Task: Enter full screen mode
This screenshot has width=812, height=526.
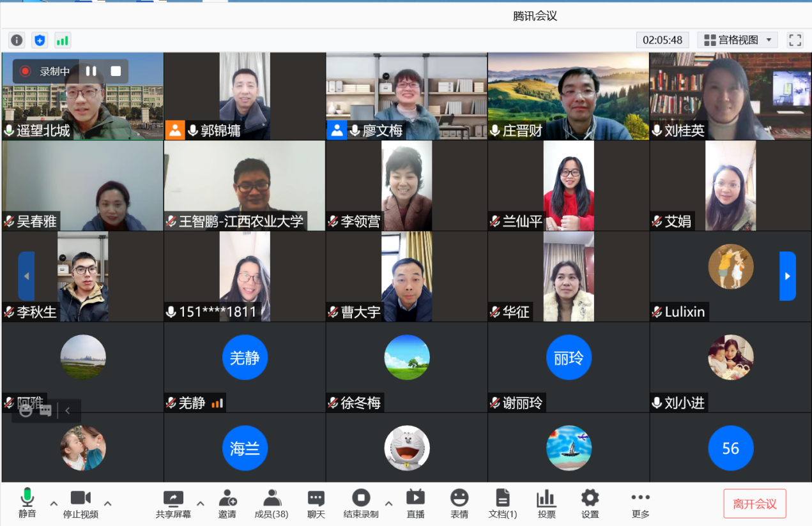Action: point(795,40)
